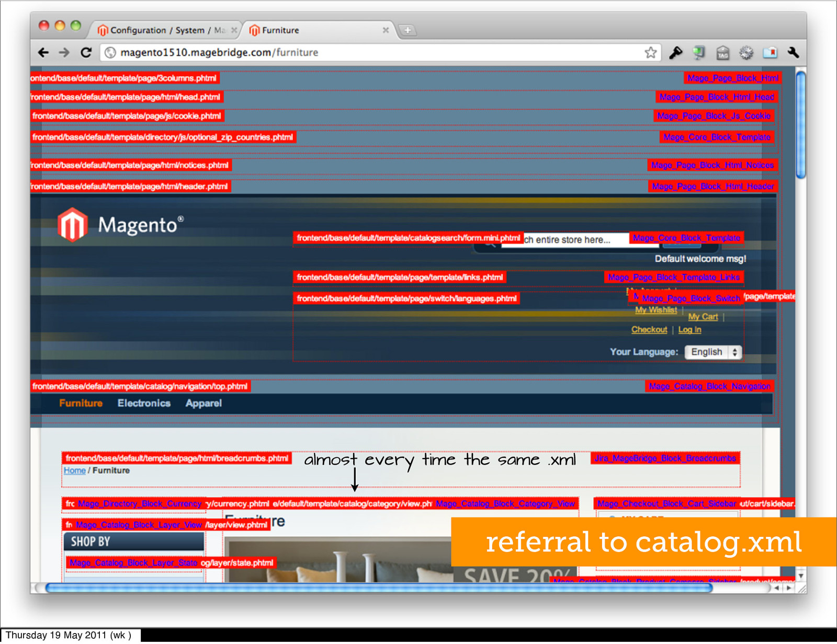The width and height of the screenshot is (837, 644).
Task: Click the vertical scrollbar thumb
Action: click(800, 125)
